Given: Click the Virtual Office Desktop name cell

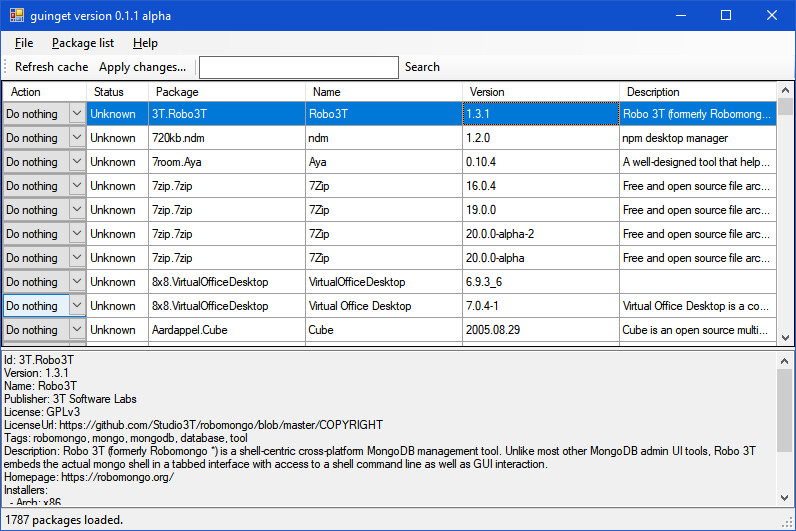Looking at the screenshot, I should pos(384,306).
